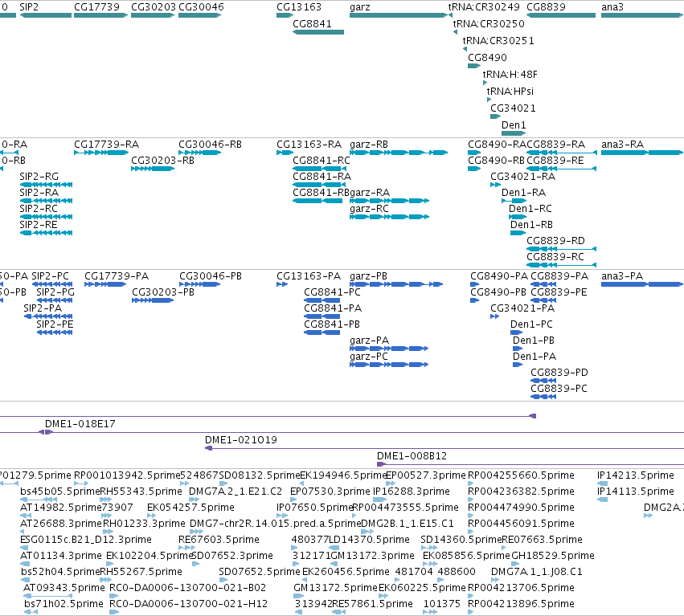684x616 pixels.
Task: Select tRNA:CR30251 label
Action: click(498, 40)
